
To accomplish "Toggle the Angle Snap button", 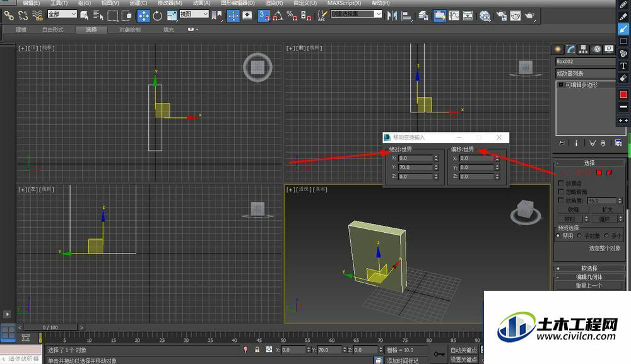I will click(278, 16).
